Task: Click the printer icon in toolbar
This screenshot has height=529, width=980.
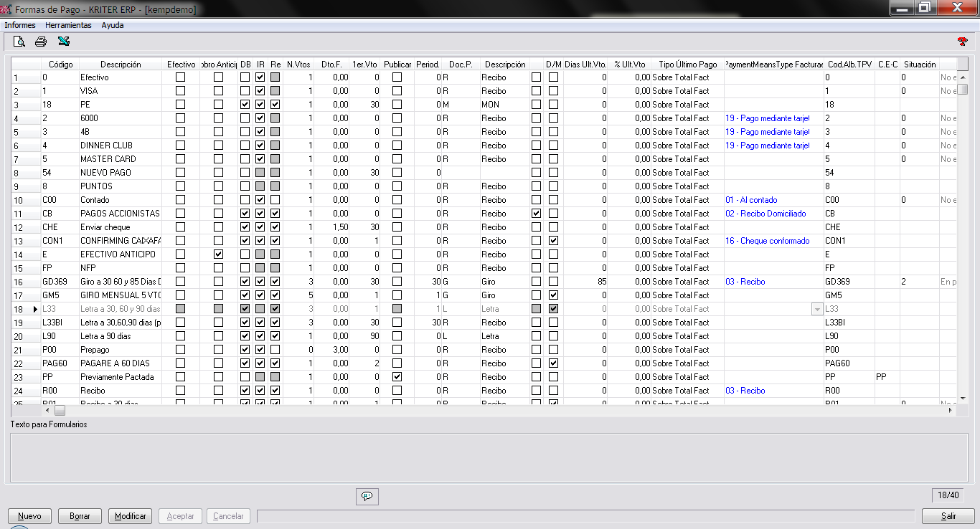Action: tap(41, 42)
